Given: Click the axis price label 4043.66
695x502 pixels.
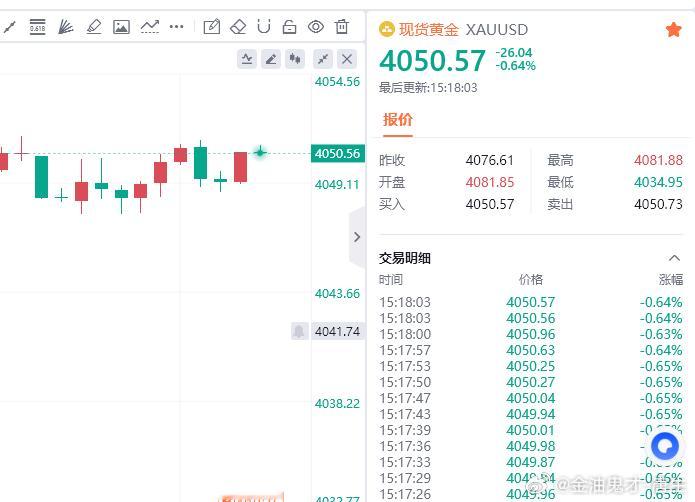Looking at the screenshot, I should [x=337, y=293].
